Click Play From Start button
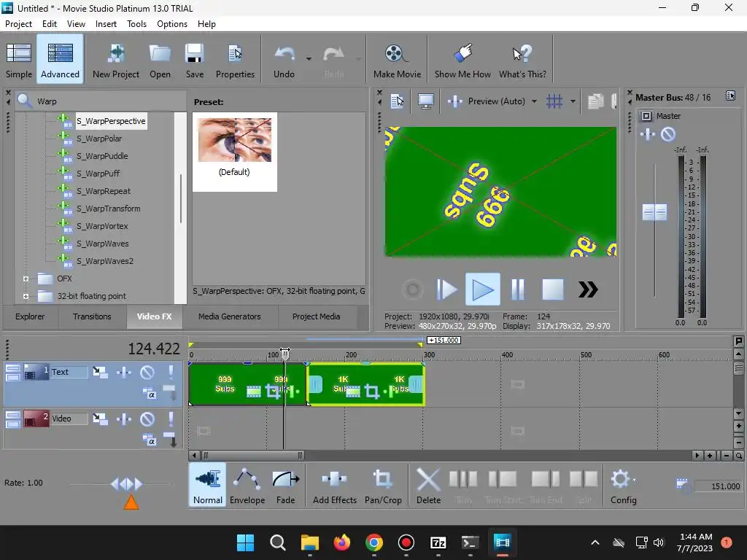747x560 pixels. point(446,289)
